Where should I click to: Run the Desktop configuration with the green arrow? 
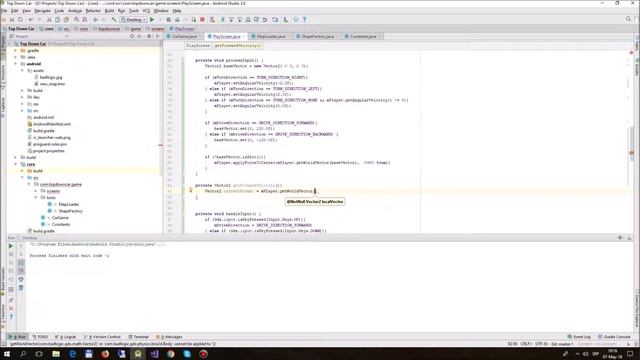[x=152, y=20]
